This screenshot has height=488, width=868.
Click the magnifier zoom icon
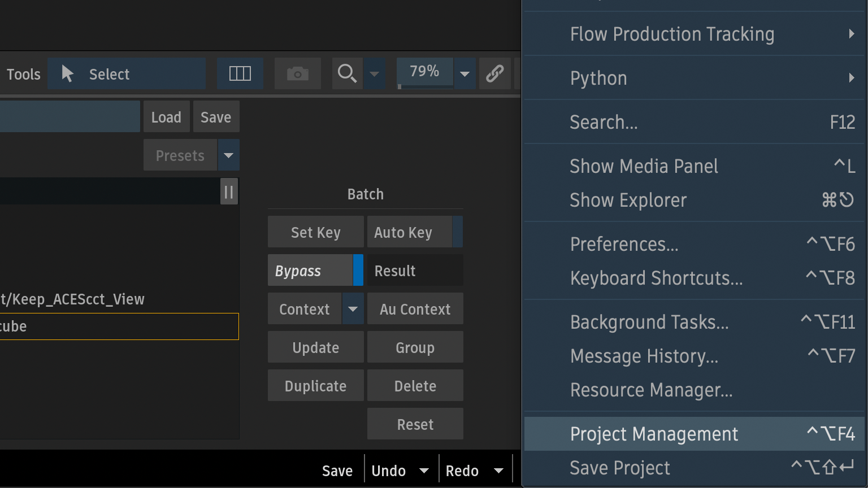coord(346,74)
